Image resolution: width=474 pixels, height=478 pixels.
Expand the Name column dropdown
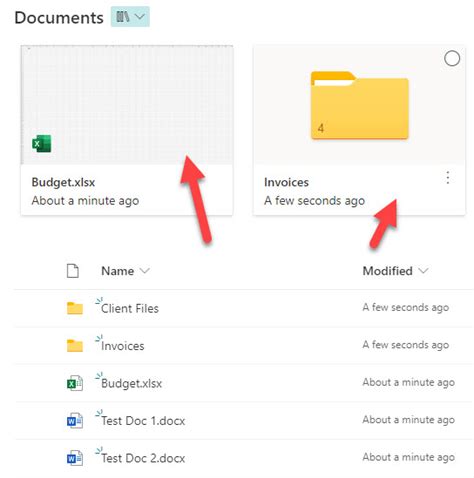coord(145,271)
